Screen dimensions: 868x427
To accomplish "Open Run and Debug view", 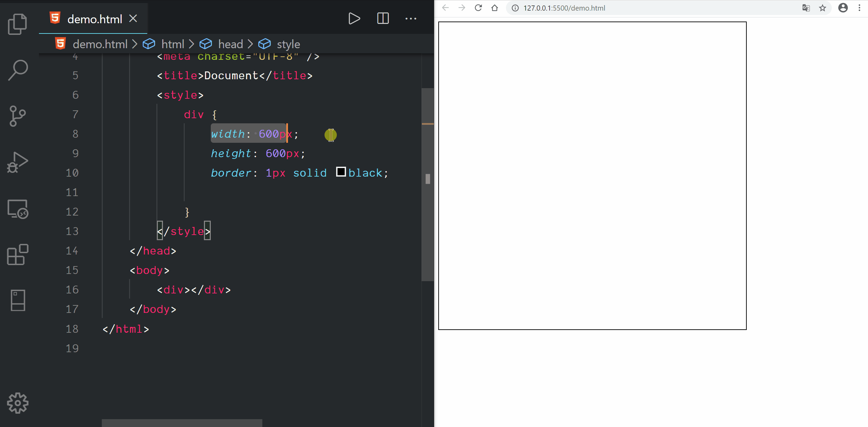I will [x=17, y=163].
